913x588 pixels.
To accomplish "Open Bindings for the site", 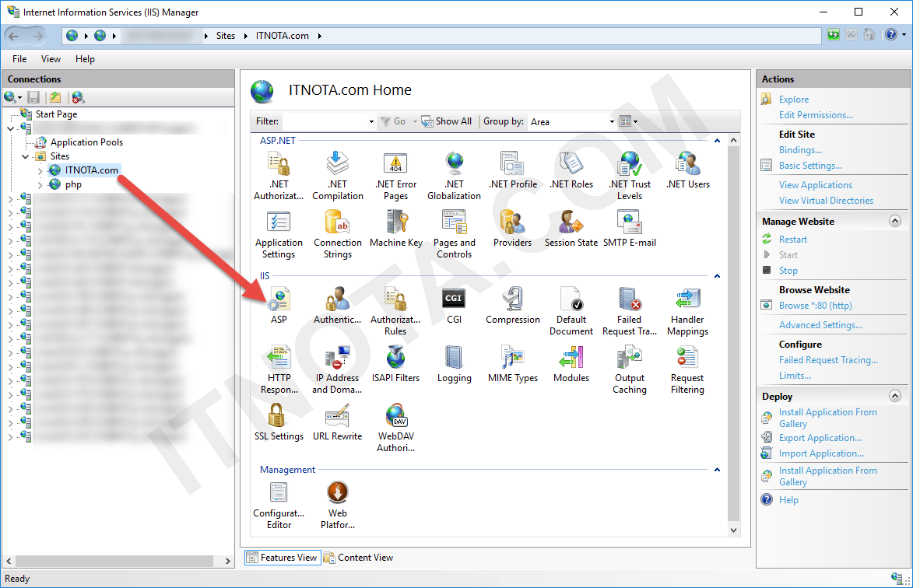I will click(x=800, y=149).
